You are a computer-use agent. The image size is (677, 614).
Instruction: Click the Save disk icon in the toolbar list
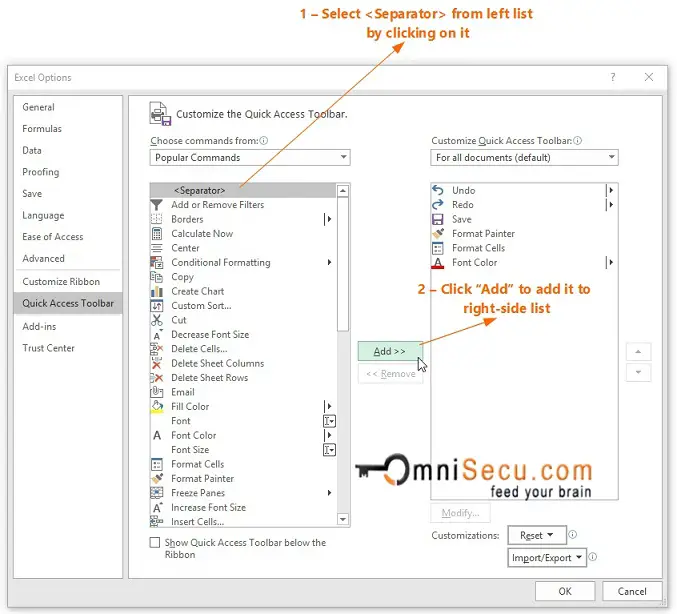tap(438, 219)
